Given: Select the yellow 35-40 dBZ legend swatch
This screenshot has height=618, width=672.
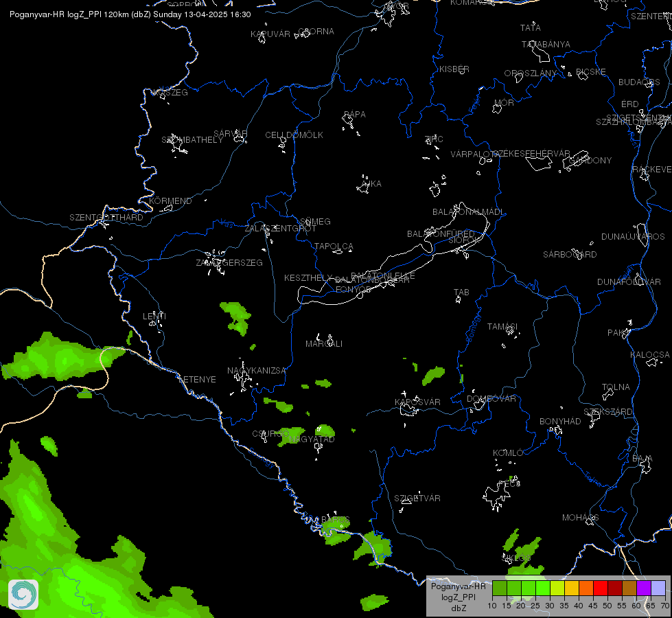Looking at the screenshot, I should point(571,588).
